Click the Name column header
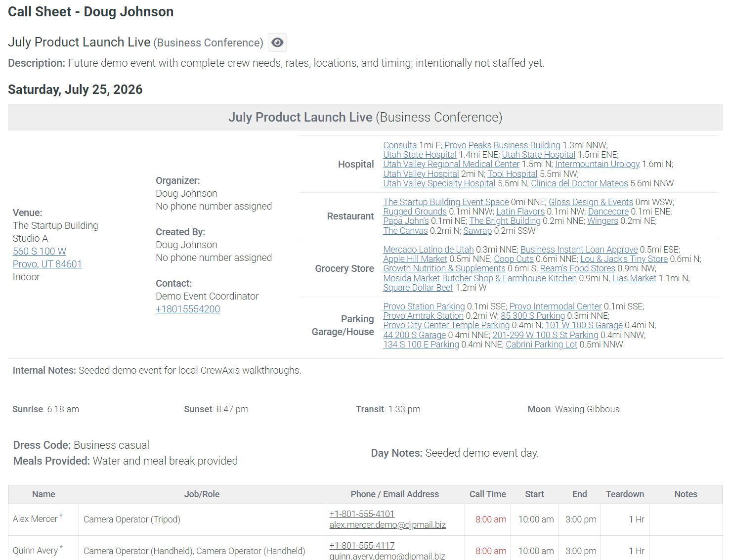 43,494
